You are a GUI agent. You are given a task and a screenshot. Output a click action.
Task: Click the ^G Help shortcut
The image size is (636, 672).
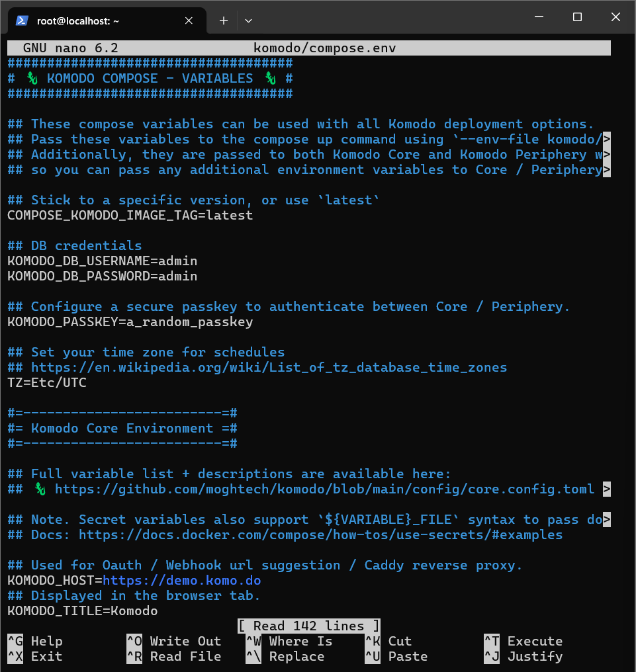pyautogui.click(x=35, y=641)
